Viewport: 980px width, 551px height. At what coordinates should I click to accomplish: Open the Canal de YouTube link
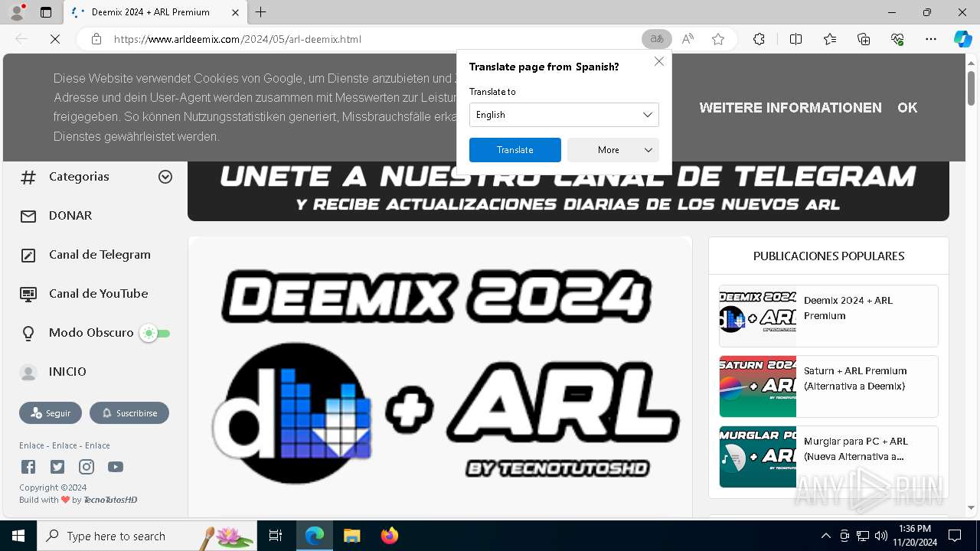click(x=98, y=294)
